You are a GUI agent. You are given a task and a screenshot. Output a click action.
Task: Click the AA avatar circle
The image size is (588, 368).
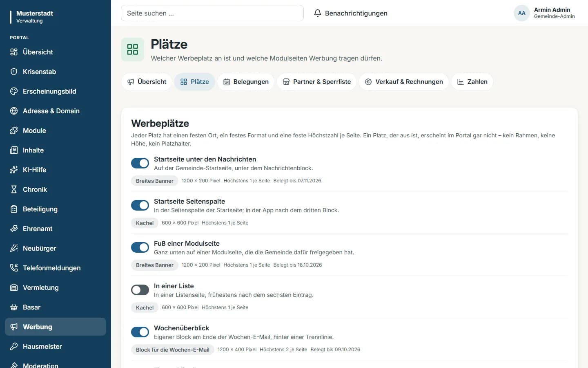pos(522,13)
